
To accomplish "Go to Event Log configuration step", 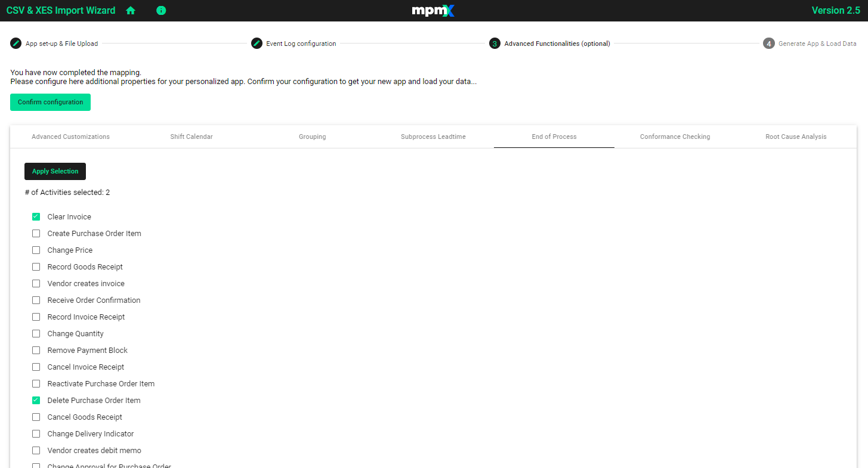I will (301, 44).
